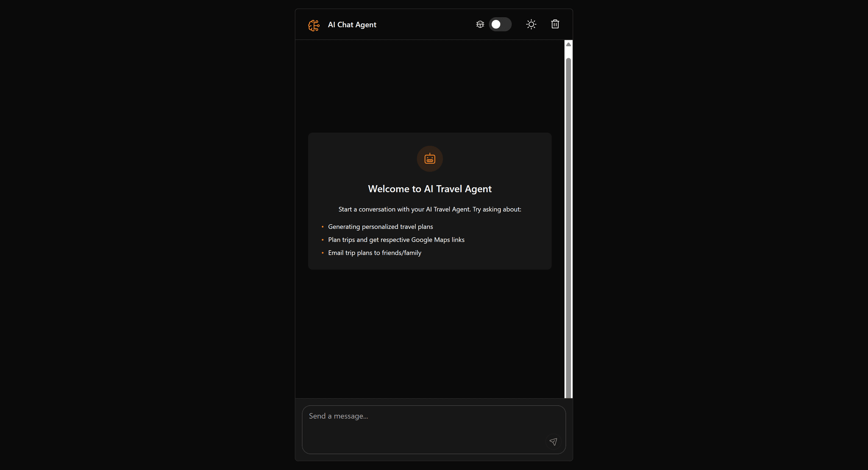Screen dimensions: 868x470
Task: Click the orange brain logo icon
Action: tap(314, 25)
